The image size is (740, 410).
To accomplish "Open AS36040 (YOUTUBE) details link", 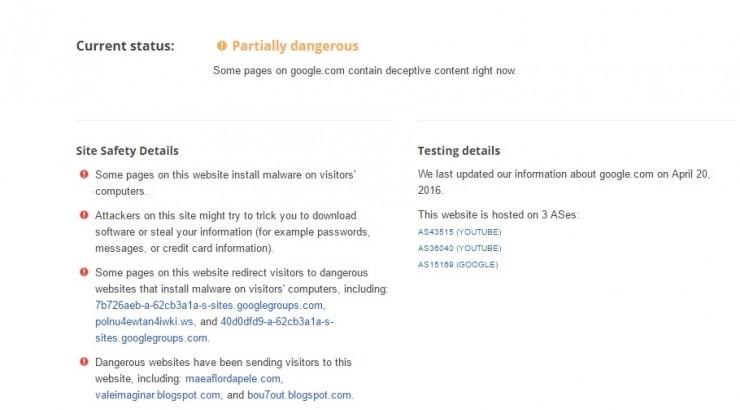I will pos(459,248).
